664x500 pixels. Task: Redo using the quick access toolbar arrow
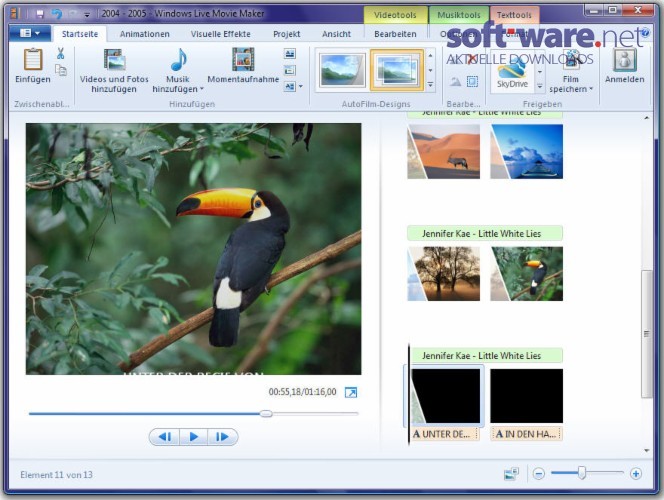pyautogui.click(x=72, y=14)
